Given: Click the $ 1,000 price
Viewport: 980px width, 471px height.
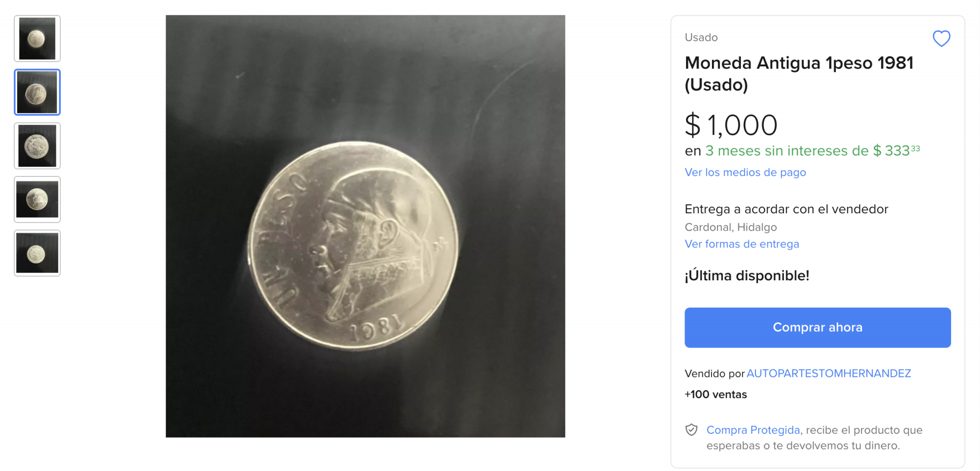Looking at the screenshot, I should pos(731,125).
